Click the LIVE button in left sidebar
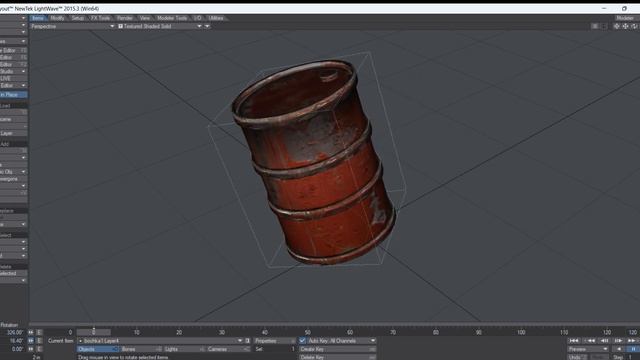 tap(13, 78)
